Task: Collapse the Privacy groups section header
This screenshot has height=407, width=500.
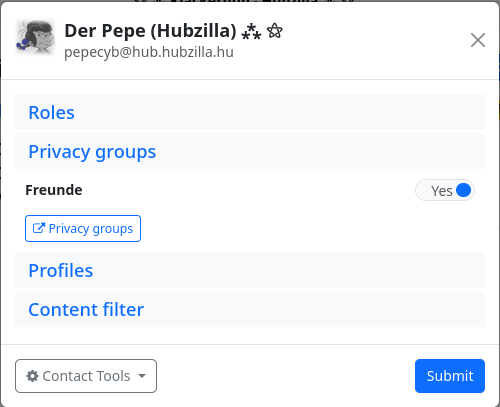Action: point(250,151)
